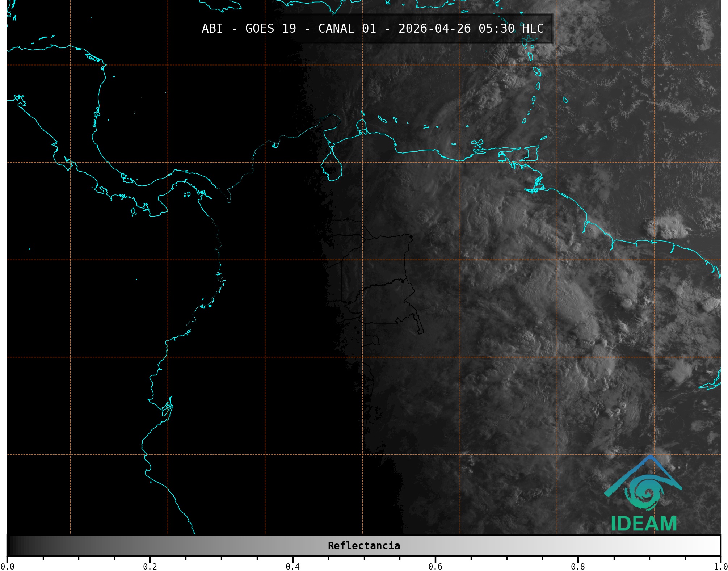
Task: Click the 0.4 colorbar tick label
Action: click(x=293, y=567)
